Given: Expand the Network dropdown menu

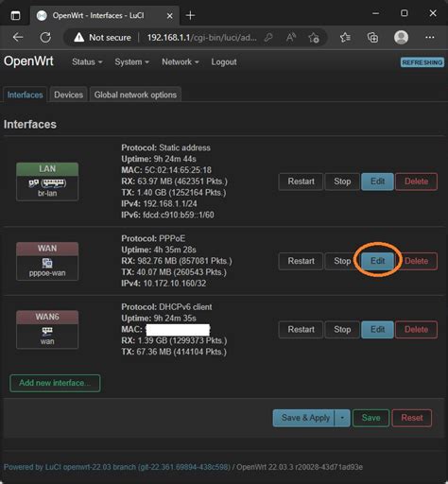Looking at the screenshot, I should tap(181, 62).
